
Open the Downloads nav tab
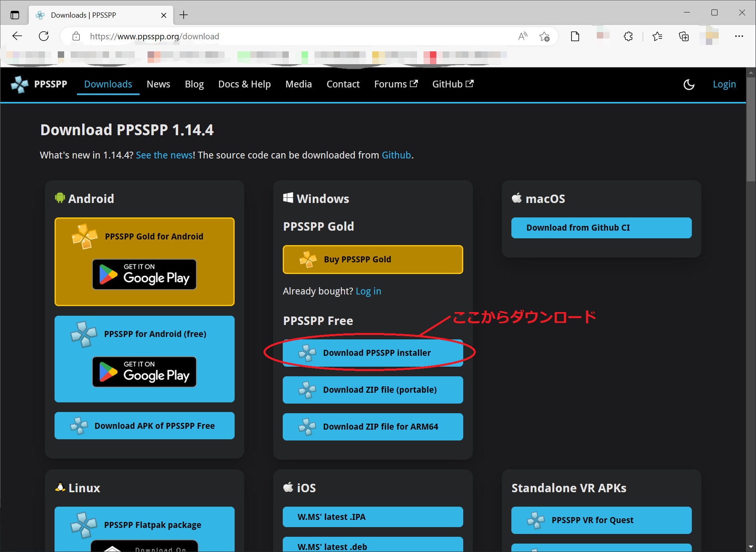pos(108,84)
